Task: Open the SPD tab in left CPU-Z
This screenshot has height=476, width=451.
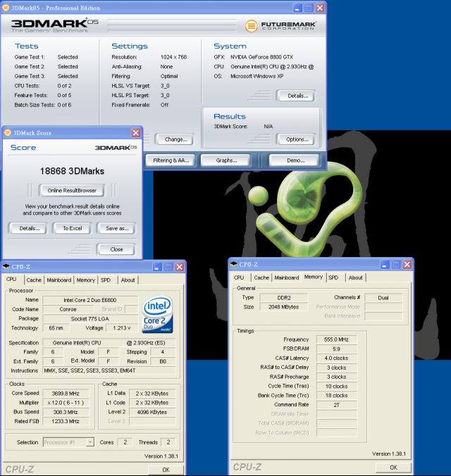Action: [x=106, y=280]
